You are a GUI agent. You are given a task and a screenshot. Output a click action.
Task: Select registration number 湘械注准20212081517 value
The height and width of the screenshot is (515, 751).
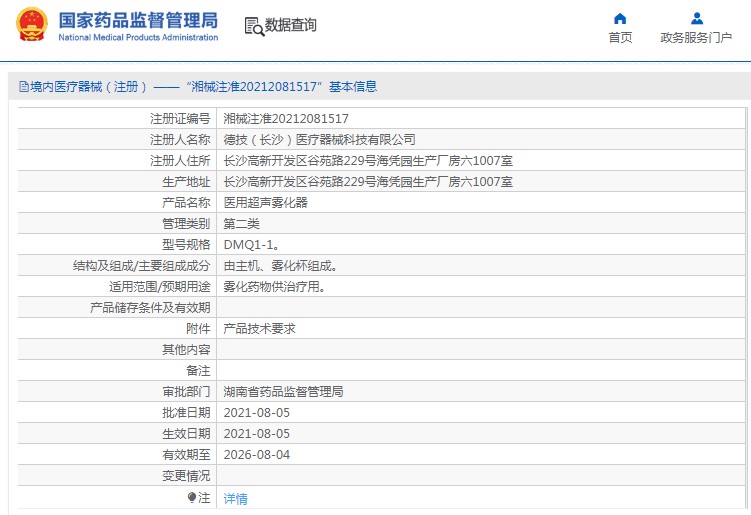[286, 118]
